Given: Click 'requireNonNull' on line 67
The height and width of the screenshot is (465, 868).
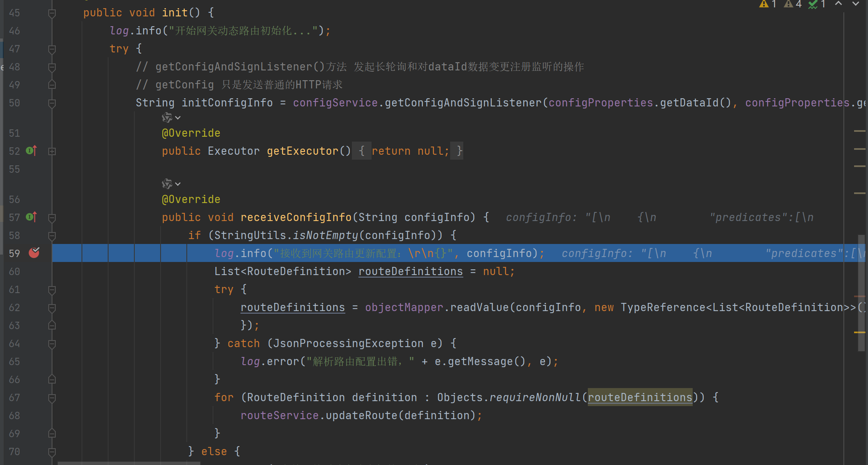Looking at the screenshot, I should click(535, 397).
